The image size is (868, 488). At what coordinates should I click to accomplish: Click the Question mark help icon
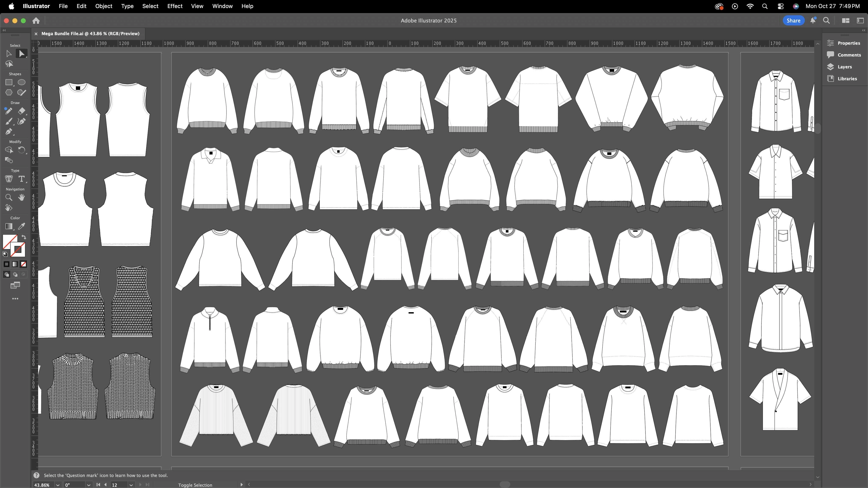(36, 475)
